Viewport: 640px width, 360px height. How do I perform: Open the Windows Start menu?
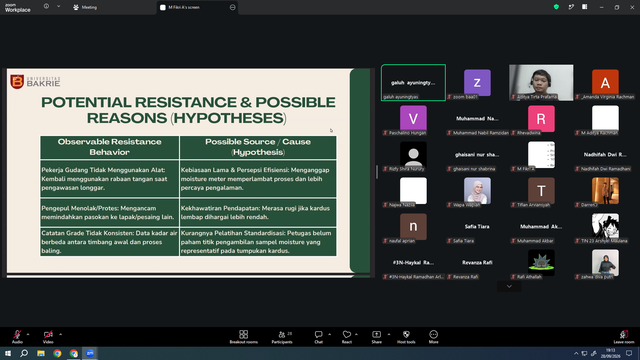pyautogui.click(x=8, y=353)
